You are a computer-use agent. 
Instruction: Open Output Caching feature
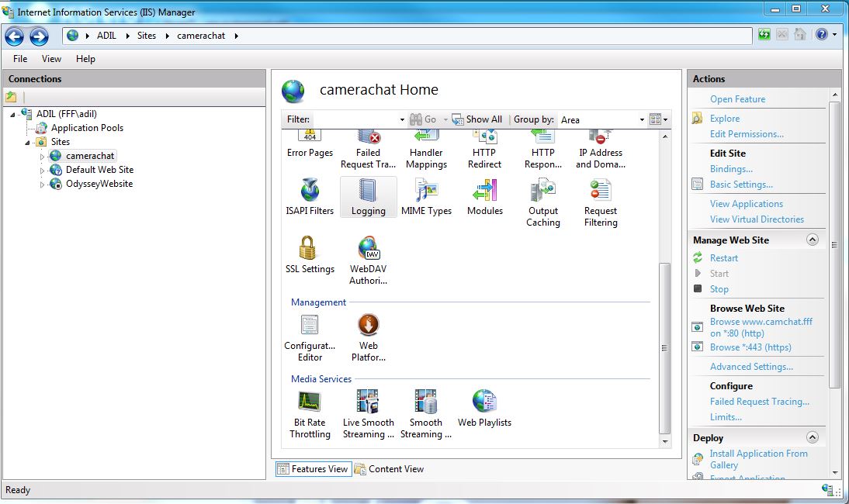(x=542, y=203)
